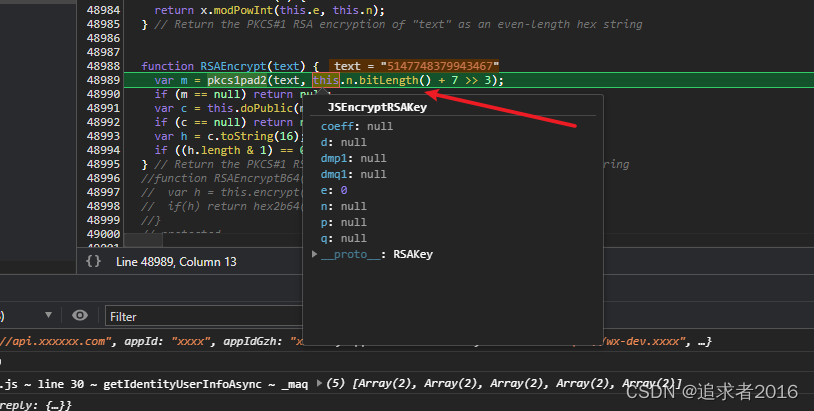The width and height of the screenshot is (814, 411).
Task: Click the console Filter input field
Action: [204, 316]
